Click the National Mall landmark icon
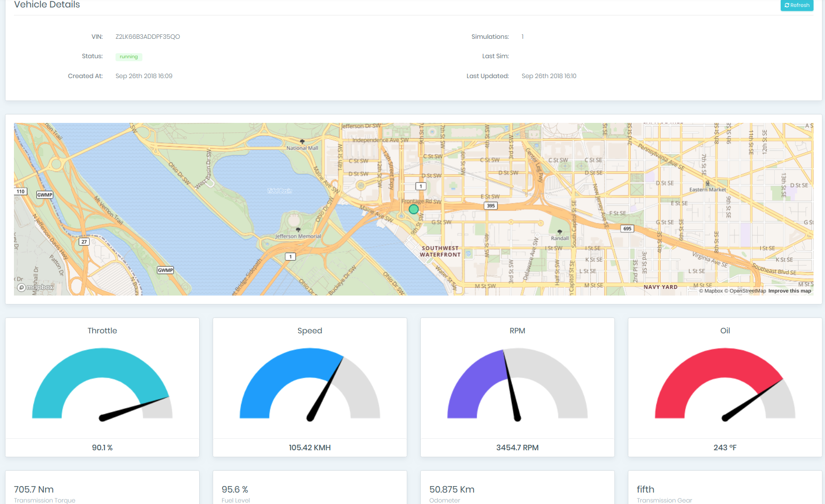The height and width of the screenshot is (504, 825). (302, 142)
